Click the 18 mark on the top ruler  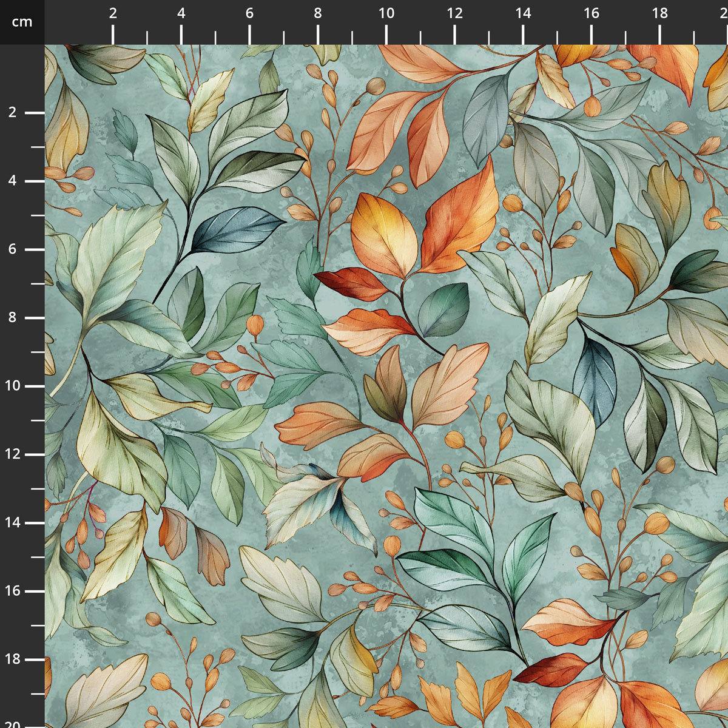[x=660, y=13]
